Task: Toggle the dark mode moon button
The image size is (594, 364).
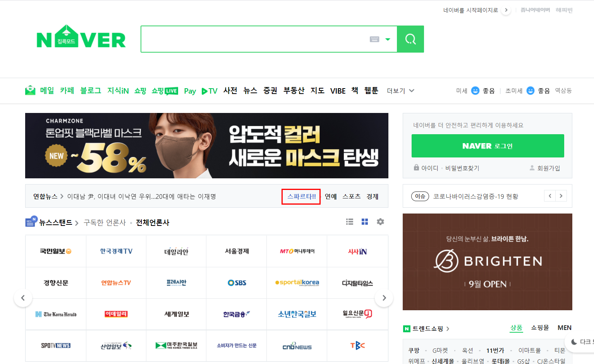Action: (574, 342)
